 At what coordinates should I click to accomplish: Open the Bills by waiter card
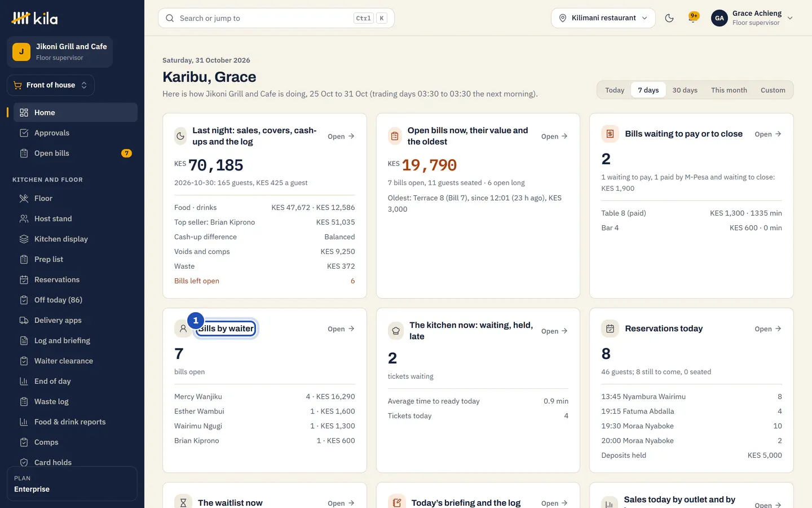click(341, 329)
